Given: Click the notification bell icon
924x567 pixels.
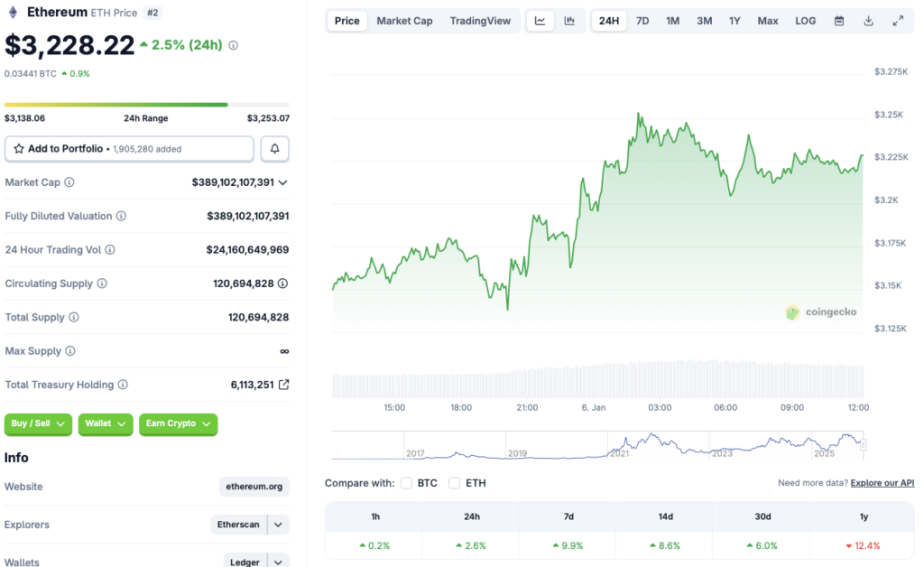Looking at the screenshot, I should [x=274, y=149].
